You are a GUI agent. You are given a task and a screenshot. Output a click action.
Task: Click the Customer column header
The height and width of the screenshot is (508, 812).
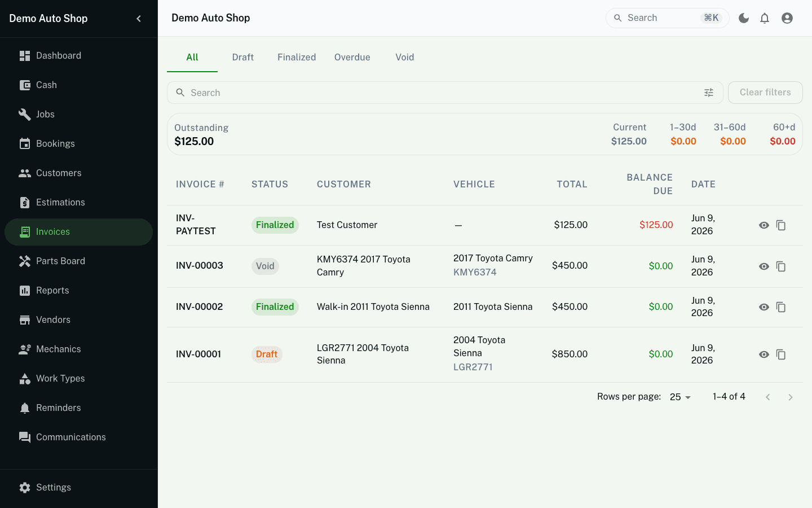(x=344, y=185)
